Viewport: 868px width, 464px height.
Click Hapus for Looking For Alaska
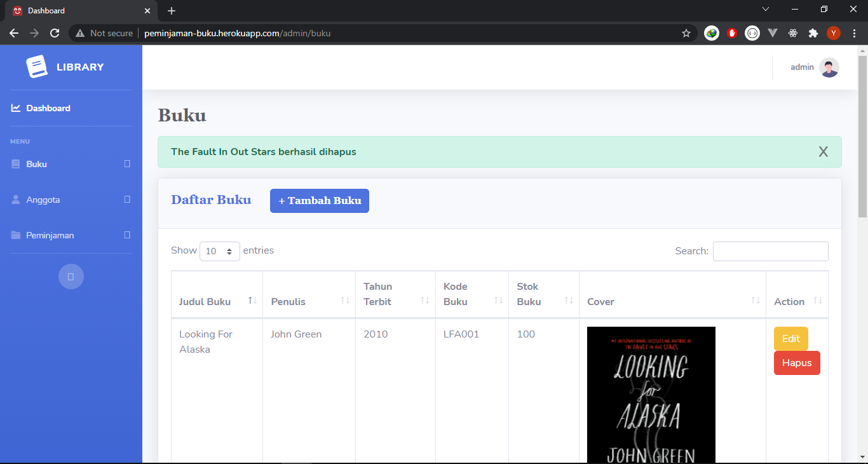point(796,362)
